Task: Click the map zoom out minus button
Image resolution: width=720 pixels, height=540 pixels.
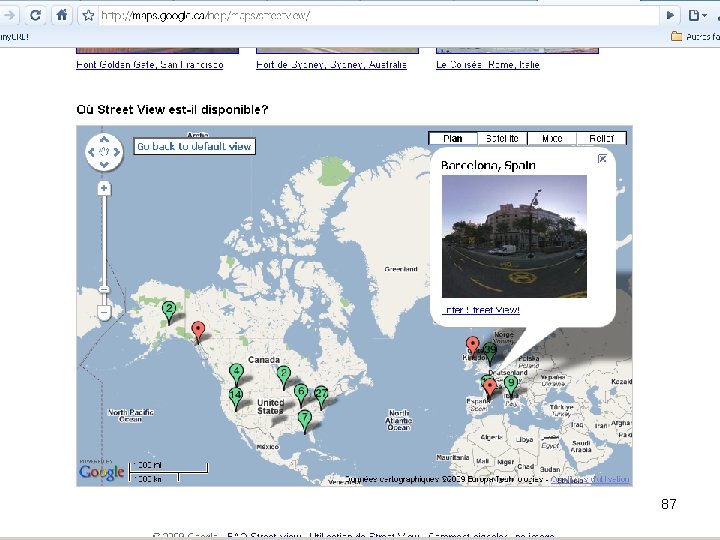Action: [x=104, y=312]
